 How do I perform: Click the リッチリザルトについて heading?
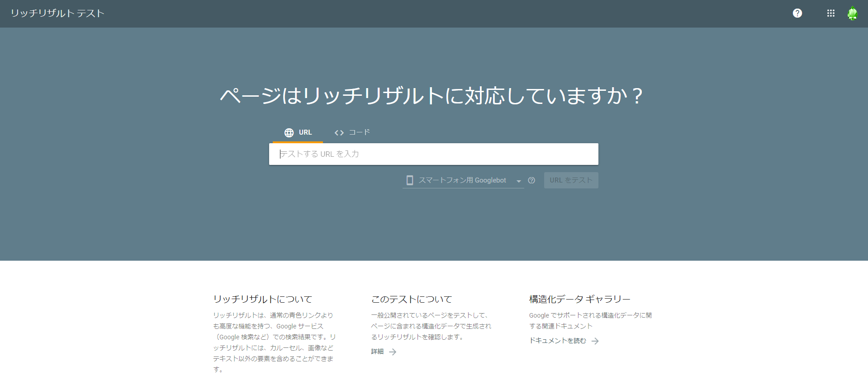point(263,299)
